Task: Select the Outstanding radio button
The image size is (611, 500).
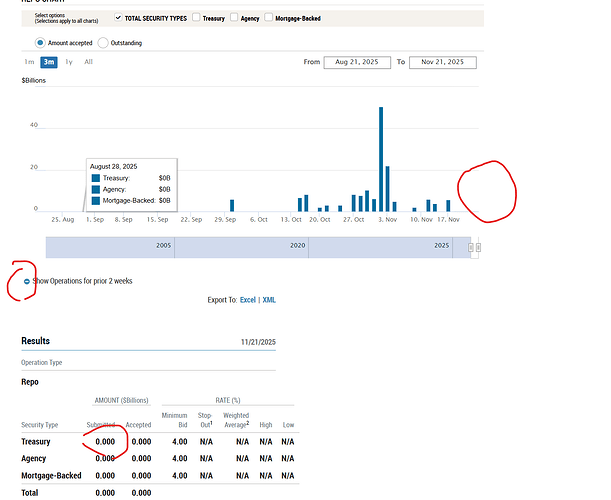Action: [102, 43]
